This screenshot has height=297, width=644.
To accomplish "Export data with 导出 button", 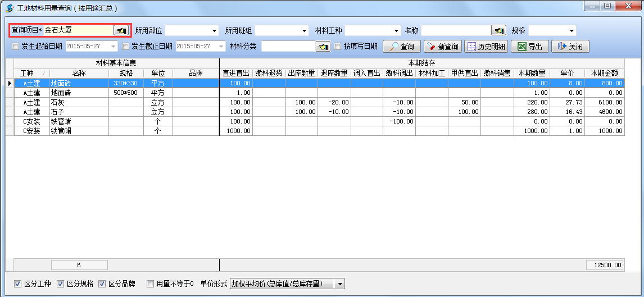I will (530, 47).
